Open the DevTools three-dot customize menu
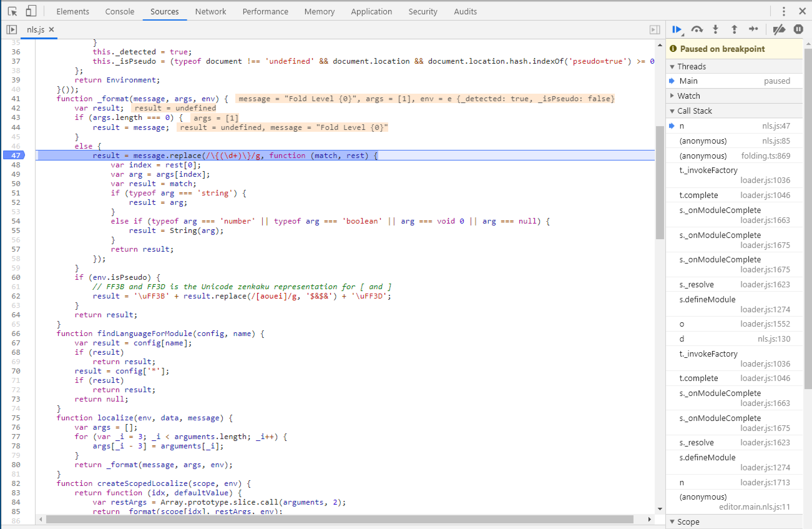 point(784,11)
